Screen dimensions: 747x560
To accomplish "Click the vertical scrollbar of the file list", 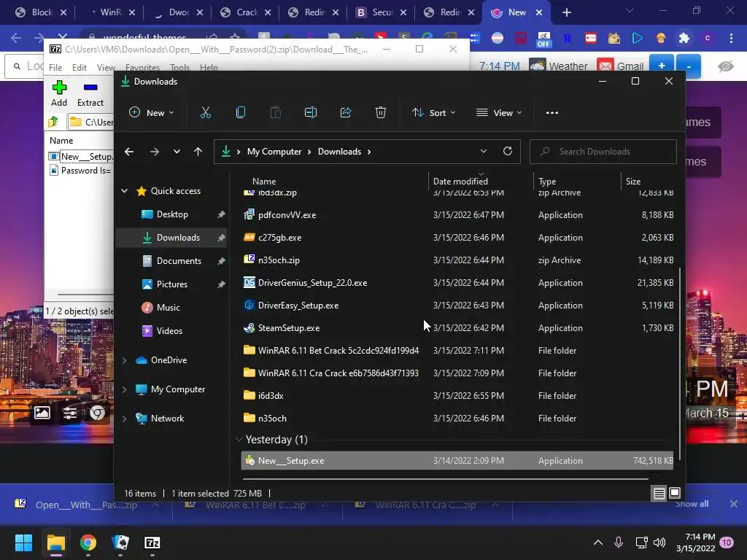I will (x=680, y=363).
